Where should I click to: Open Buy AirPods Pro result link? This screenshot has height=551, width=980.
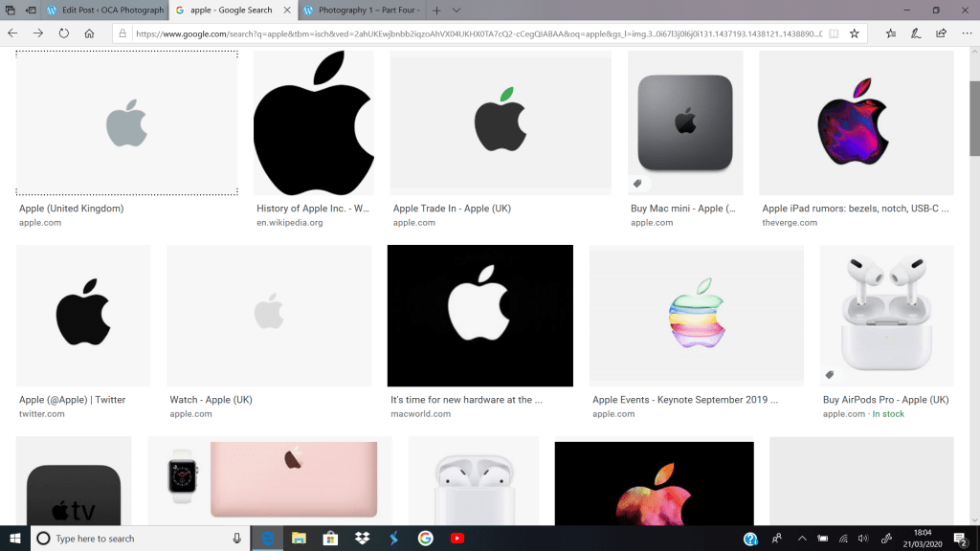(885, 400)
